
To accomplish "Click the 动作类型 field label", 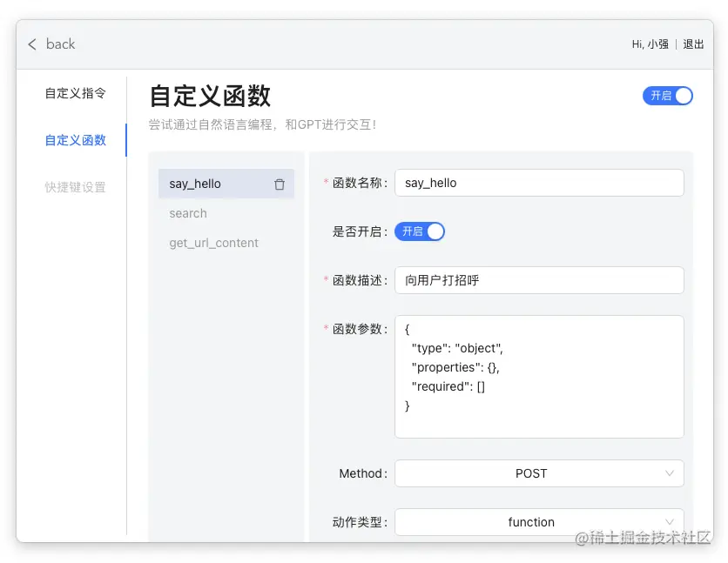I will click(x=360, y=522).
